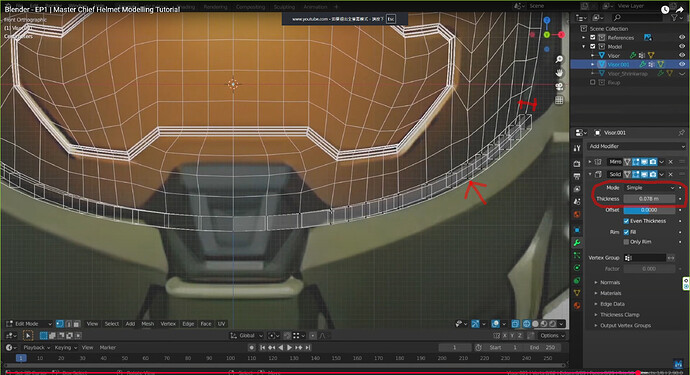
Task: Expand the Thickness Clamp subpanel
Action: 620,315
